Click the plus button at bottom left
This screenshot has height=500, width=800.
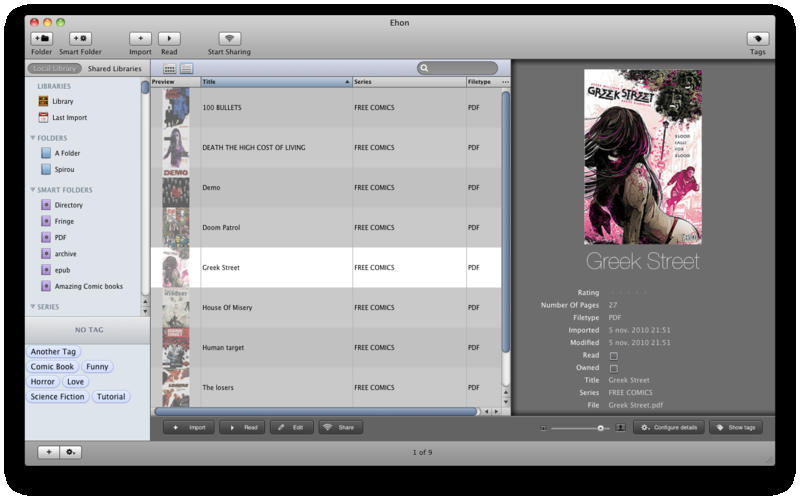(x=48, y=452)
